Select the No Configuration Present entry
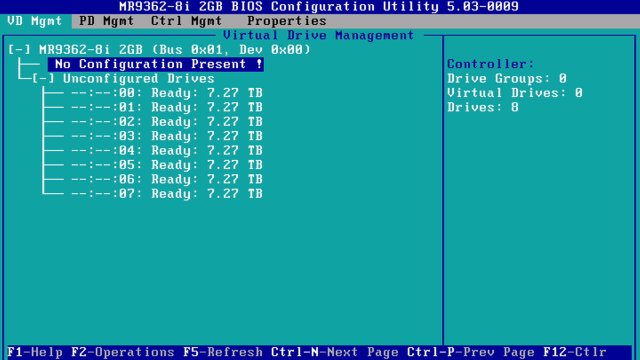Screen dimensions: 640x360 click(x=156, y=64)
